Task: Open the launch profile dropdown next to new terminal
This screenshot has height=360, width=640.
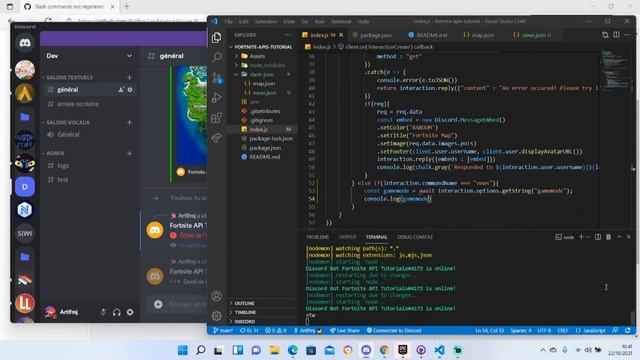Action: point(588,237)
